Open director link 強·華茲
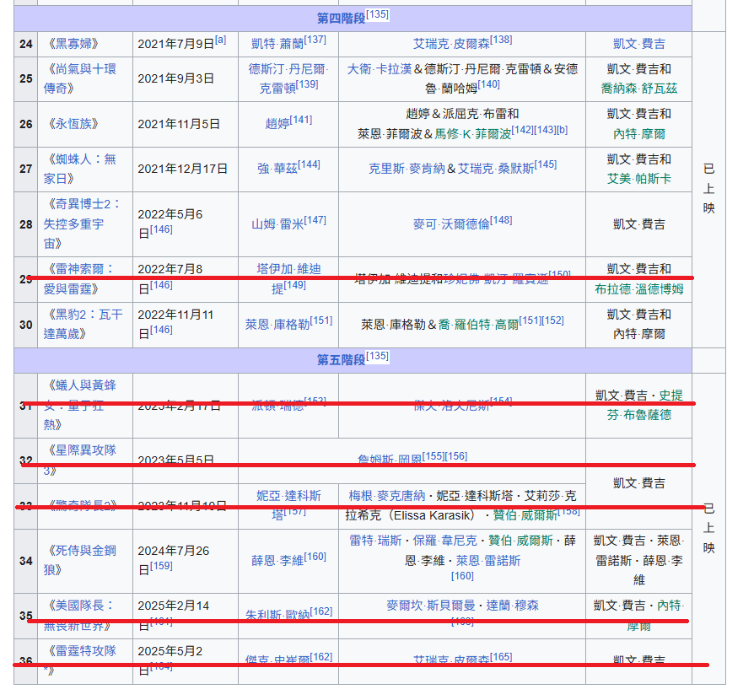754x700 pixels. click(277, 169)
